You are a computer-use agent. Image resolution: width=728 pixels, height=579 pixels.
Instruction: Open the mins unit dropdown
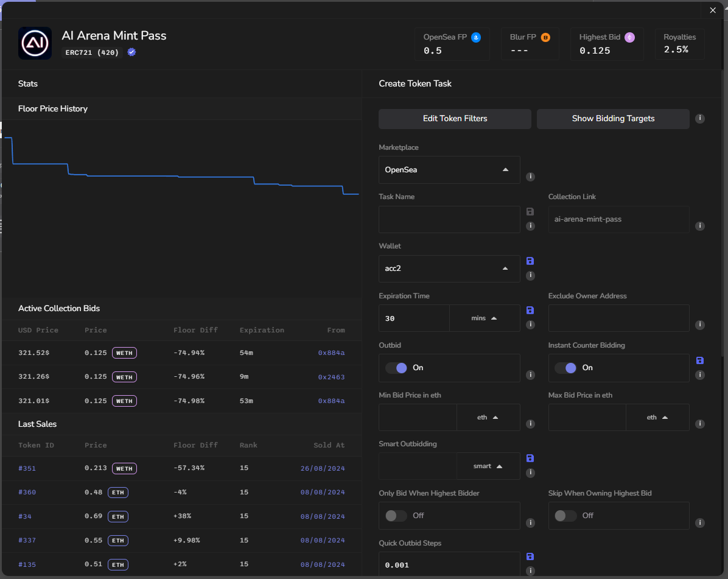pos(485,318)
